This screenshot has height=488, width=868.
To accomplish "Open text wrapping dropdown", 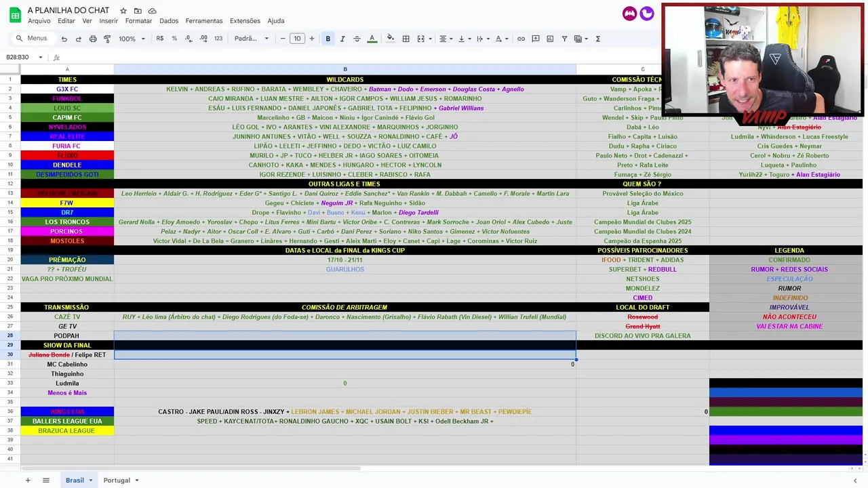I will point(483,39).
